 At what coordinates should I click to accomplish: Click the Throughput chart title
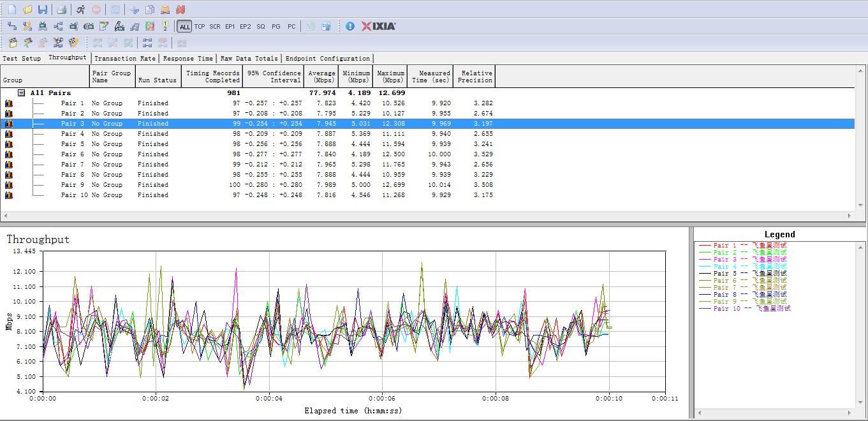click(38, 239)
